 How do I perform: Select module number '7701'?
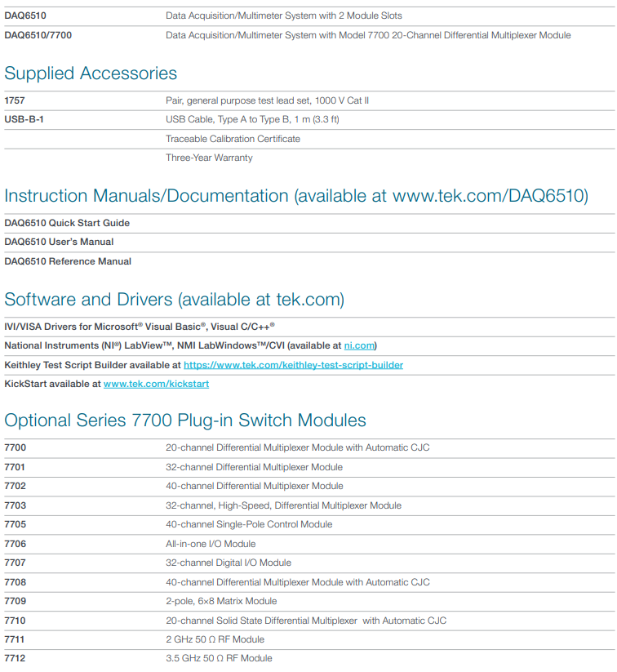point(15,467)
